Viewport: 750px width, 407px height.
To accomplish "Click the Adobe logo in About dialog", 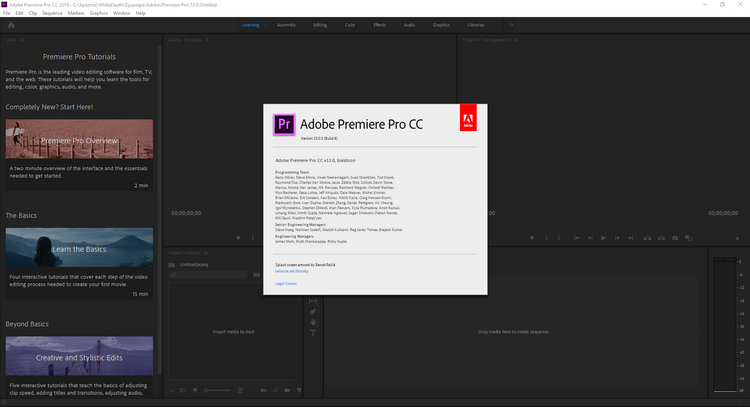I will [468, 118].
